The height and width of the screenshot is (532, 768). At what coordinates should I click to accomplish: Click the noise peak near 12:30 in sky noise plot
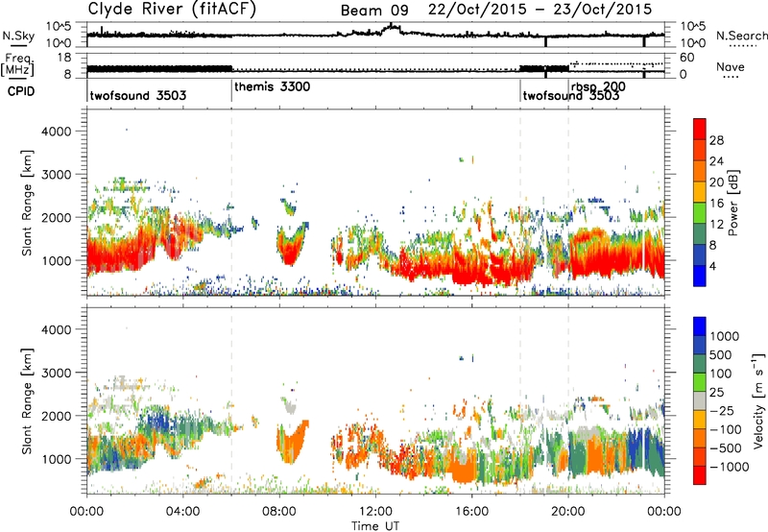point(392,28)
